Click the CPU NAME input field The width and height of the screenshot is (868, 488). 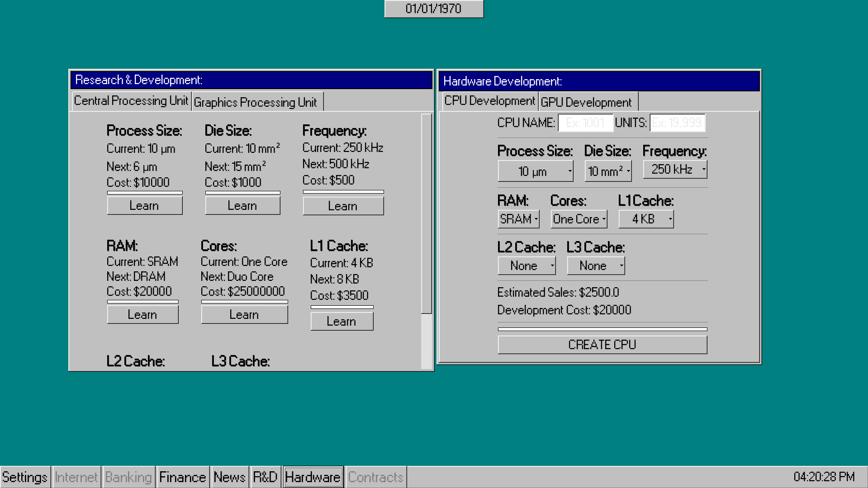585,123
